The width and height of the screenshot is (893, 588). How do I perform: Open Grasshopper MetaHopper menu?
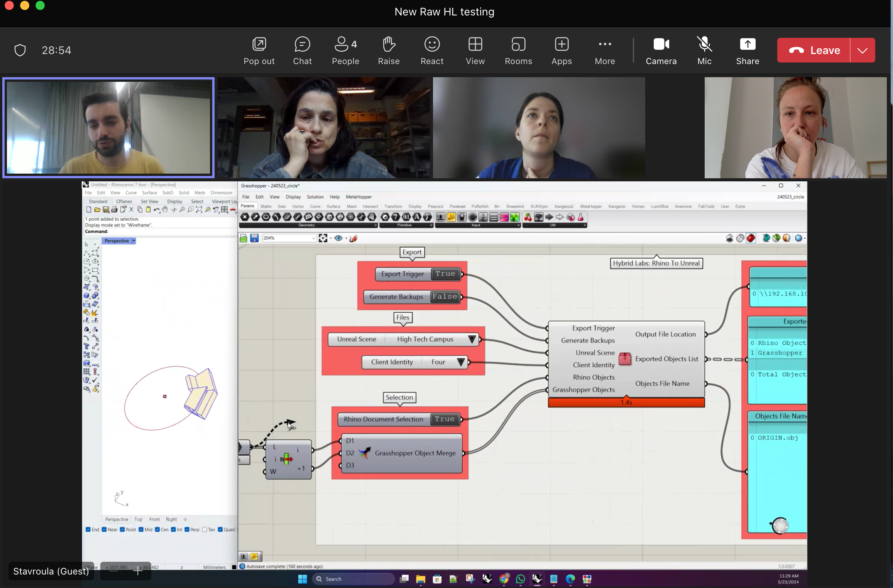[x=359, y=197]
